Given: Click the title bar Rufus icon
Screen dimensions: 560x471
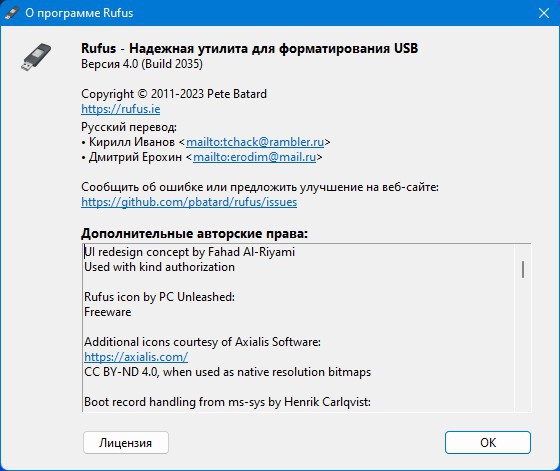Looking at the screenshot, I should point(12,13).
